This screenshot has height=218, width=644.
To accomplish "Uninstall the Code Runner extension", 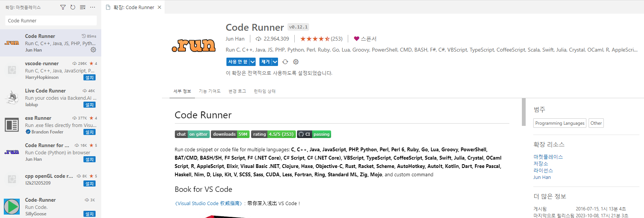I will (x=265, y=62).
